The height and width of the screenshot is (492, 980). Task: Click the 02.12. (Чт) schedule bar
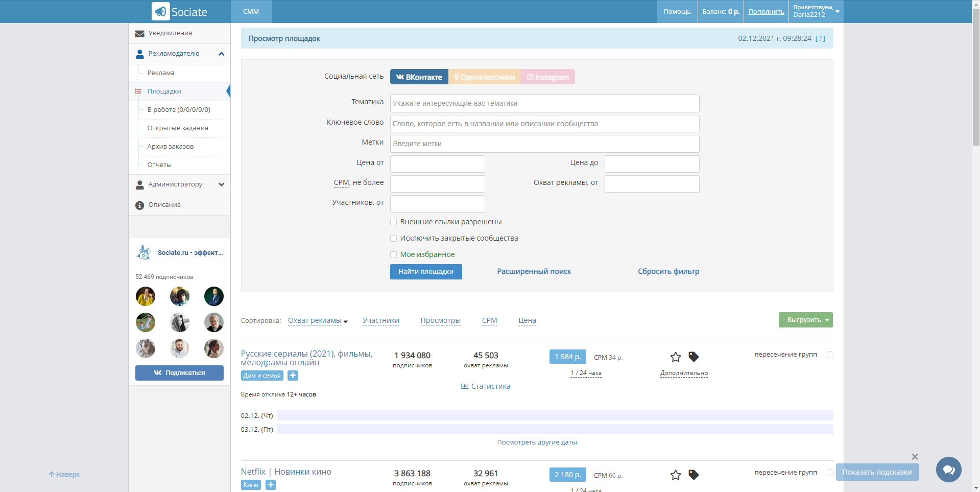point(555,415)
